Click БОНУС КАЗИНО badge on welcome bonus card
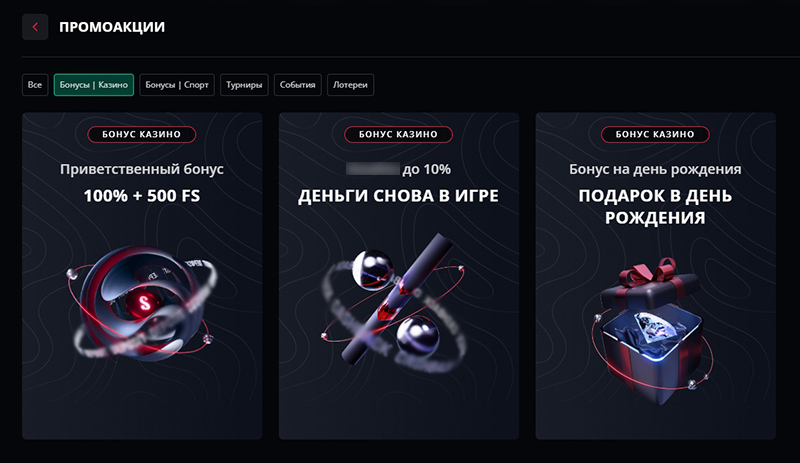This screenshot has height=463, width=800. (x=142, y=134)
